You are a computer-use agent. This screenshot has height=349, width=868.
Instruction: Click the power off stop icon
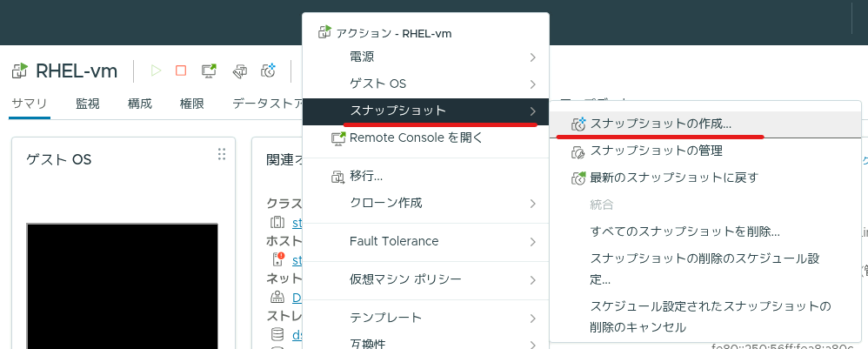[x=181, y=70]
